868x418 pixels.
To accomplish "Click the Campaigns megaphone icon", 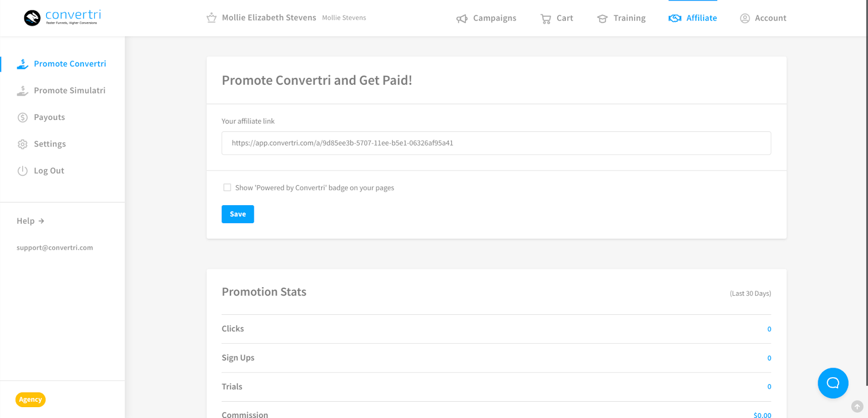I will tap(462, 18).
